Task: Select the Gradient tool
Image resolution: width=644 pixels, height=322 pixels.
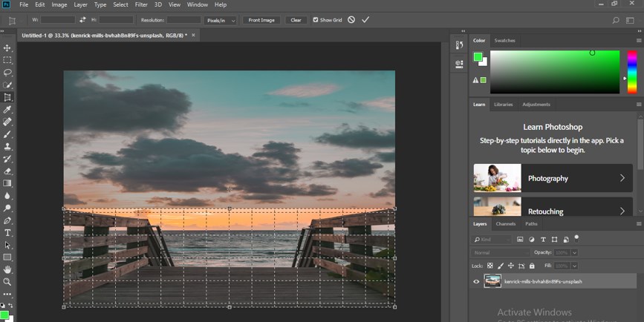Action: tap(7, 183)
